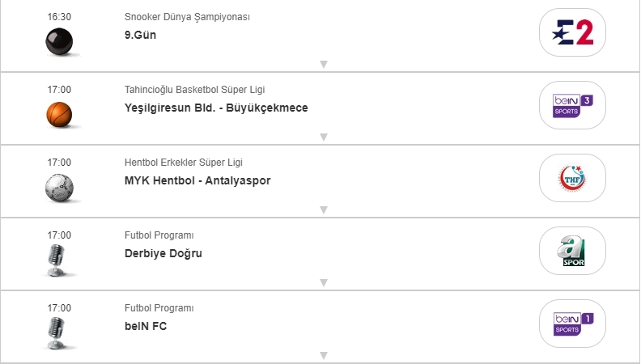
Task: Open the MYK Hentbol - Antalyaspor match title
Action: tap(197, 180)
